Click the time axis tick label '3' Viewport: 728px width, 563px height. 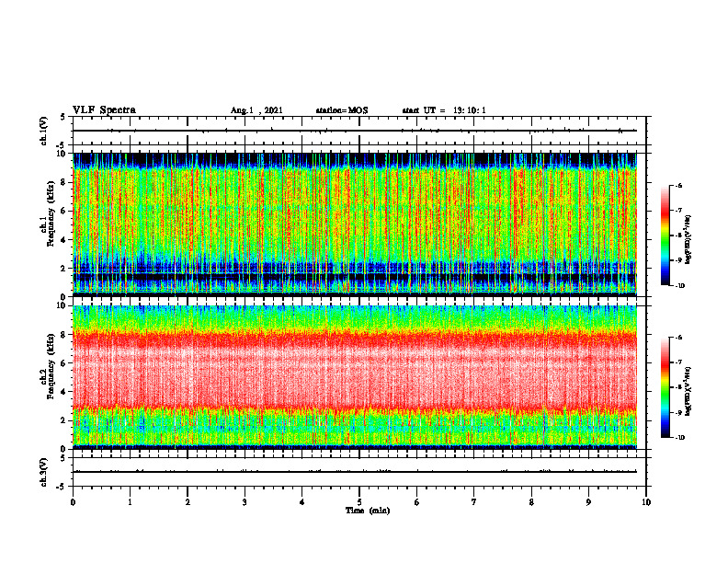click(245, 502)
